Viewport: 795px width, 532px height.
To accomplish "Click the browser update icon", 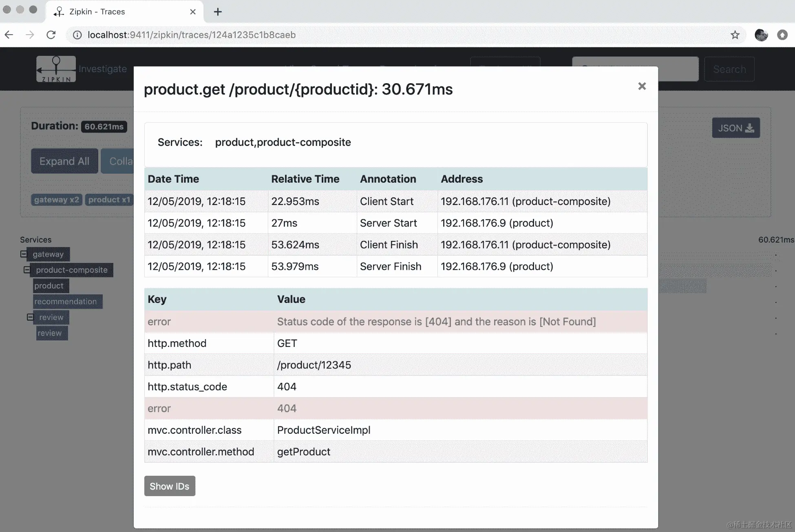I will pyautogui.click(x=782, y=35).
